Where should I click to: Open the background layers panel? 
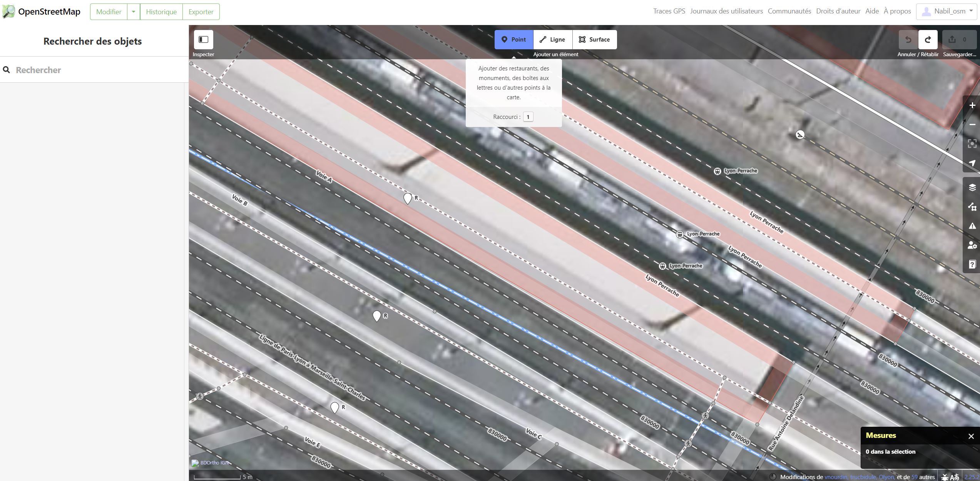[x=972, y=187]
